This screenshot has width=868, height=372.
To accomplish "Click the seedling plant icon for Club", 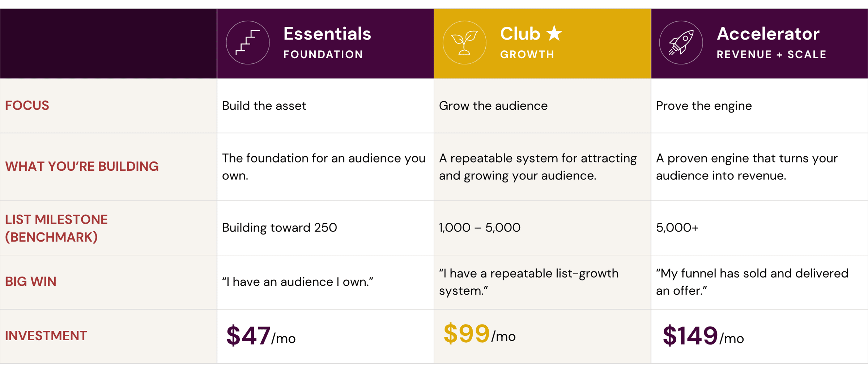I will click(x=464, y=43).
